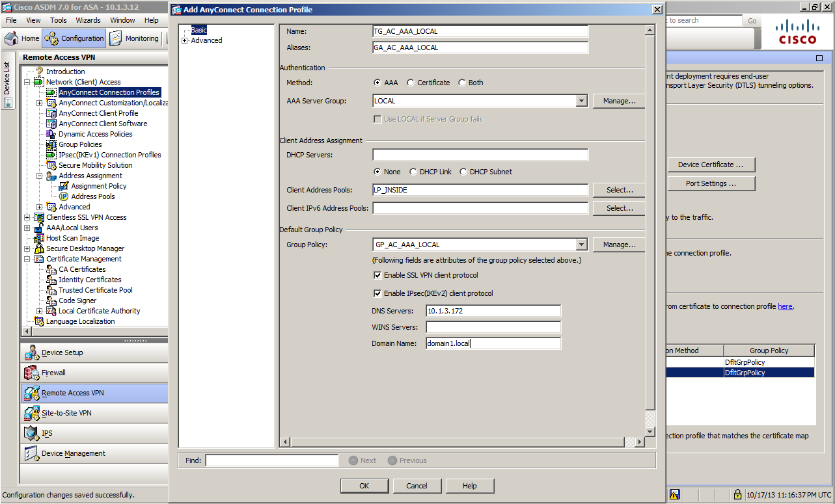The width and height of the screenshot is (835, 504).
Task: Click the Secure Desktop Manager icon
Action: pos(39,248)
